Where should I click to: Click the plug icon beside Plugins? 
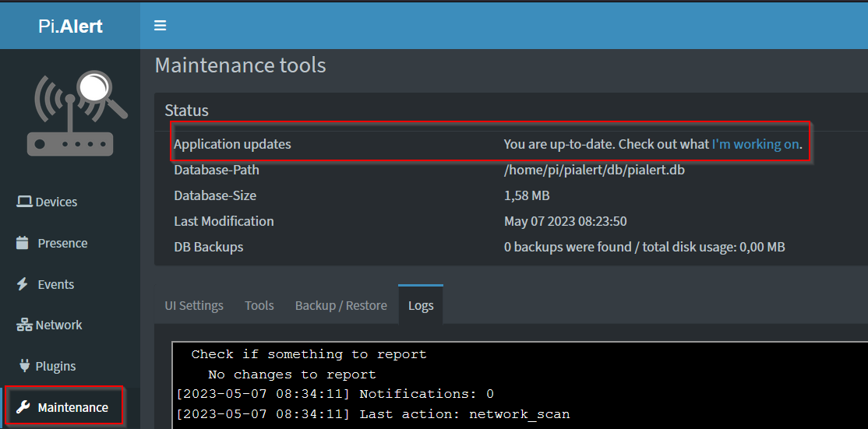[x=23, y=366]
